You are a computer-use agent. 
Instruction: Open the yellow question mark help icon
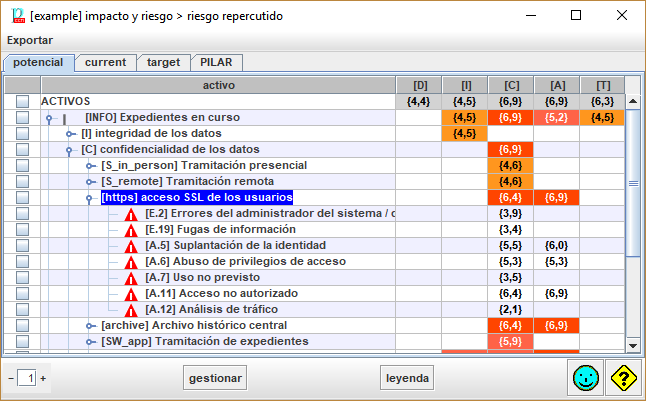624,378
